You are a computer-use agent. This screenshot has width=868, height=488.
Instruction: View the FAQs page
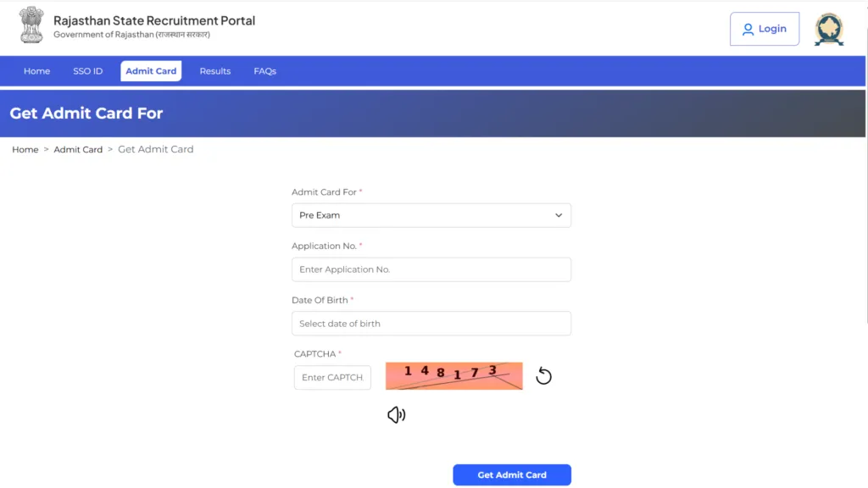pos(264,71)
